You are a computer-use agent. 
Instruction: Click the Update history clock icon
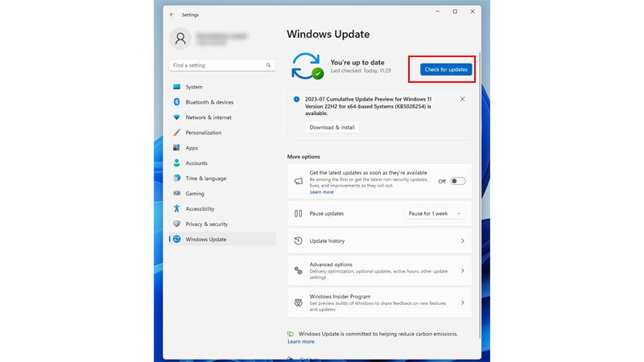click(298, 241)
